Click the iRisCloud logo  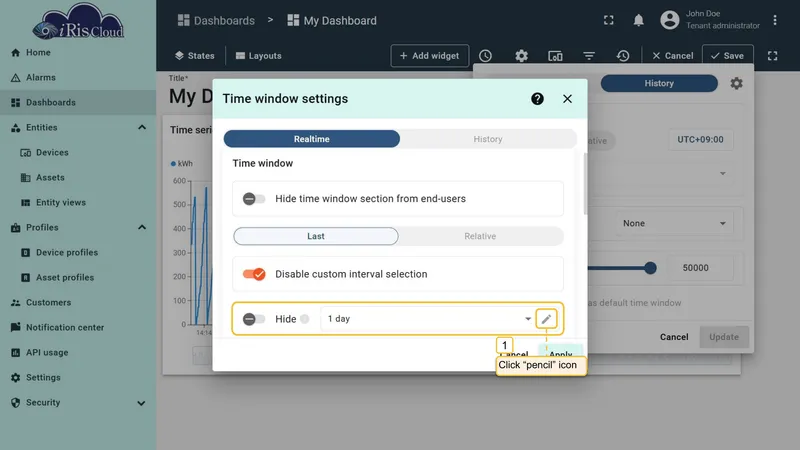click(x=78, y=21)
